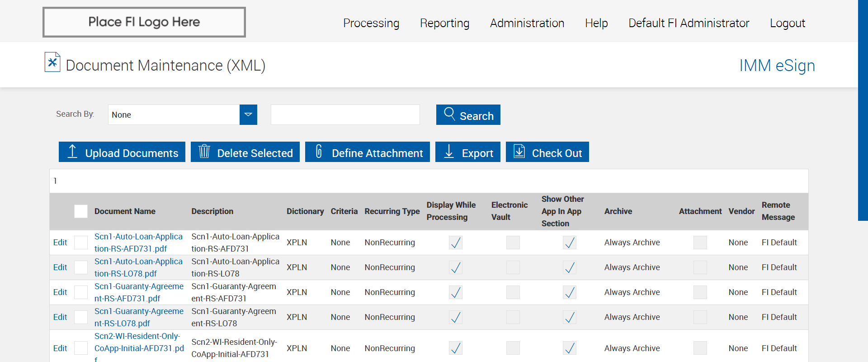The height and width of the screenshot is (362, 868).
Task: Open the Default FI Administrator user menu
Action: 689,23
